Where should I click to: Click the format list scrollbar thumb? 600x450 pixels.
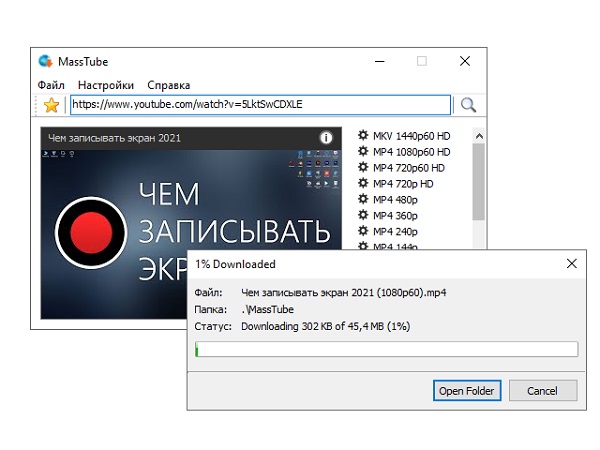coord(478,182)
